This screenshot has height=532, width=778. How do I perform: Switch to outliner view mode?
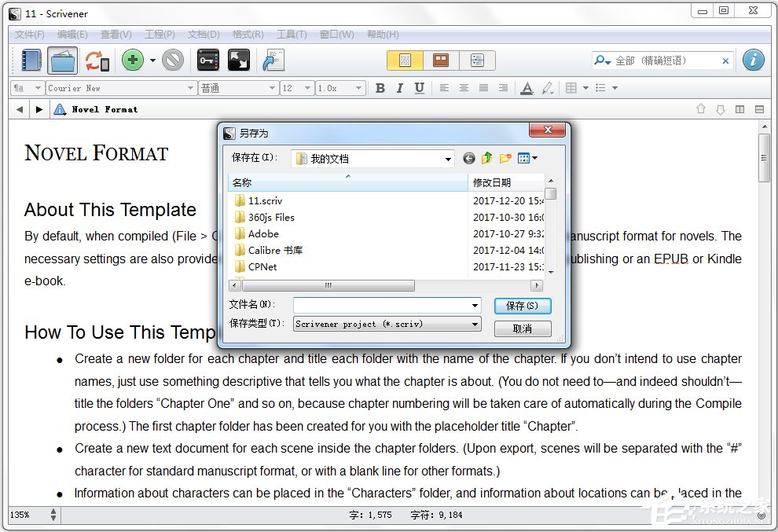(477, 61)
